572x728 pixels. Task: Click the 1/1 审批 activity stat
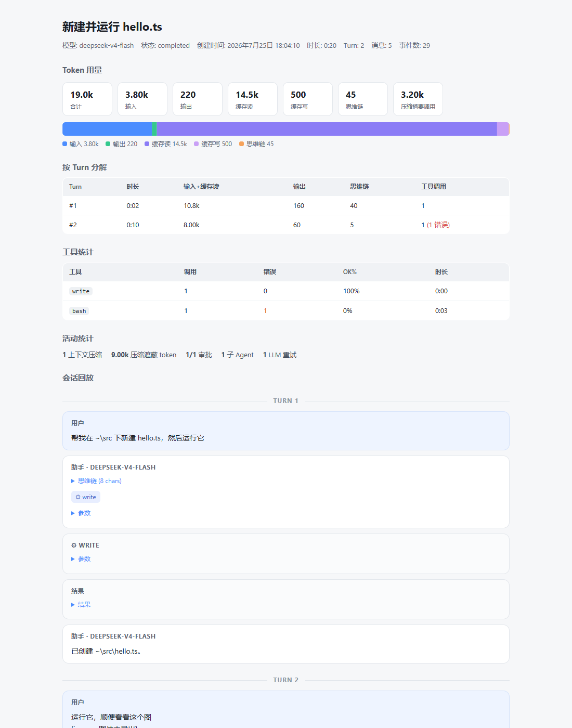pyautogui.click(x=199, y=355)
